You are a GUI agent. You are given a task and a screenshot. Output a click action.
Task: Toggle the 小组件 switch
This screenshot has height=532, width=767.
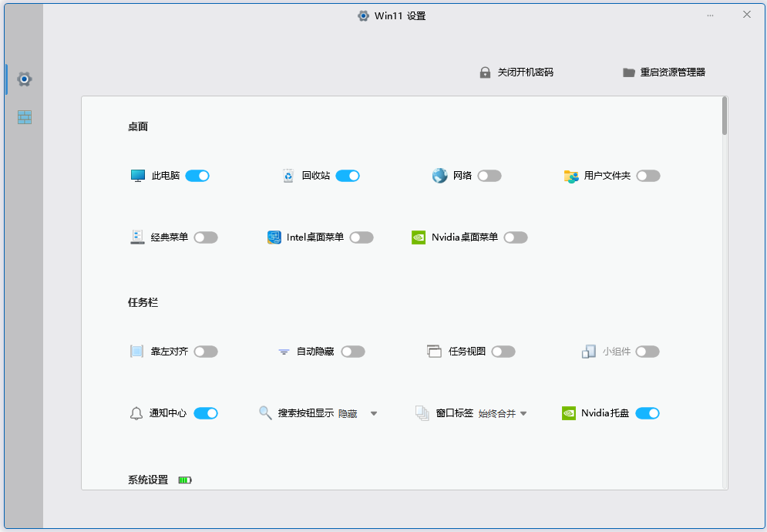(648, 352)
